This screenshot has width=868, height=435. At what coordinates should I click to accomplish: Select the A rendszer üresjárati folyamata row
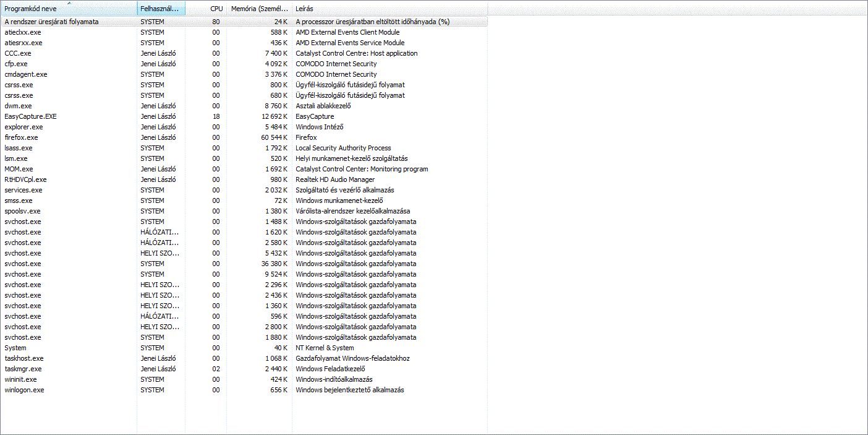pyautogui.click(x=244, y=22)
